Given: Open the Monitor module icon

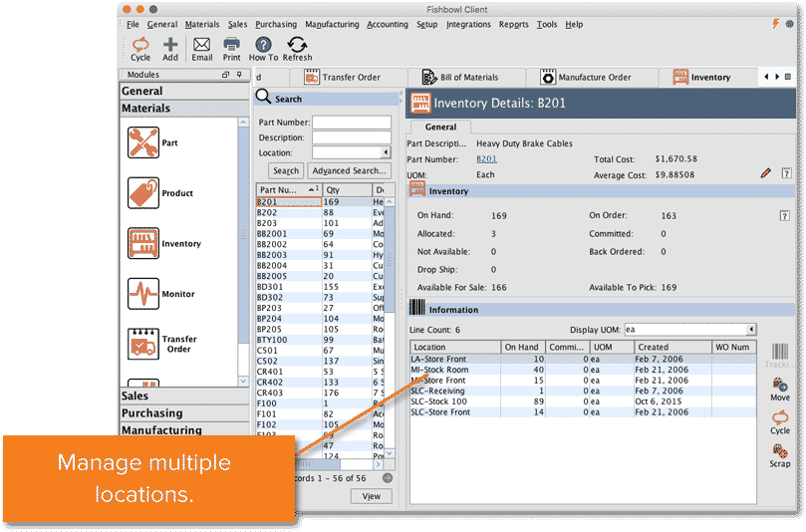Looking at the screenshot, I should point(143,294).
